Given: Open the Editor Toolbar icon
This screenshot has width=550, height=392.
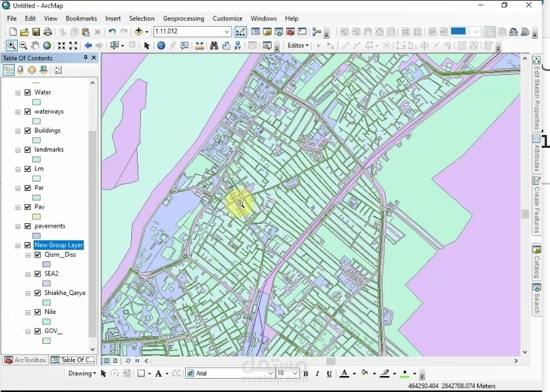Looking at the screenshot, I should coord(240,32).
